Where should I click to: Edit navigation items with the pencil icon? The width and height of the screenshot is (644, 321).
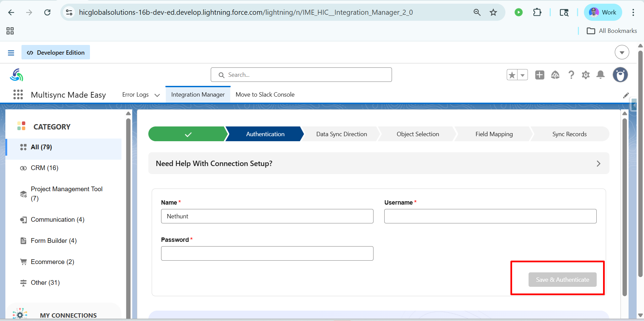point(626,96)
